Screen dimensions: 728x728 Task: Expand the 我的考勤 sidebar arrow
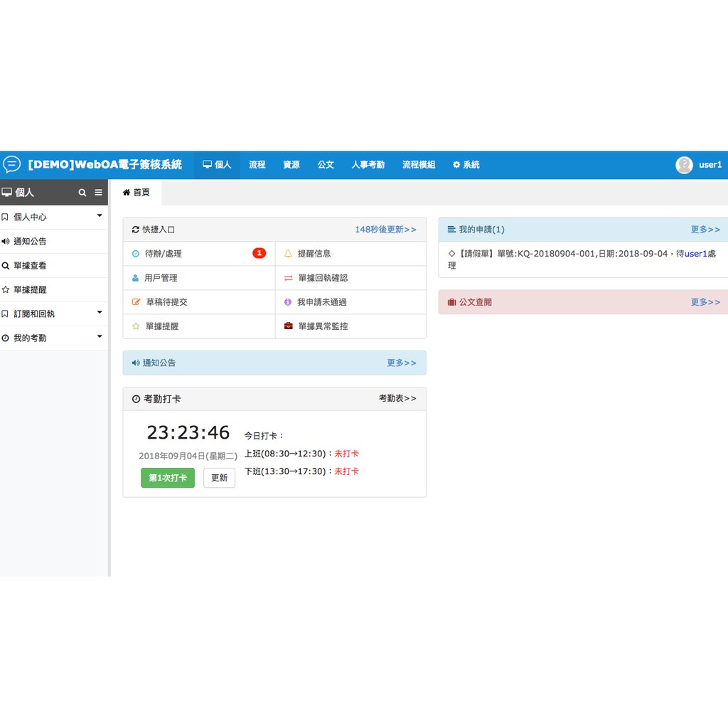100,336
